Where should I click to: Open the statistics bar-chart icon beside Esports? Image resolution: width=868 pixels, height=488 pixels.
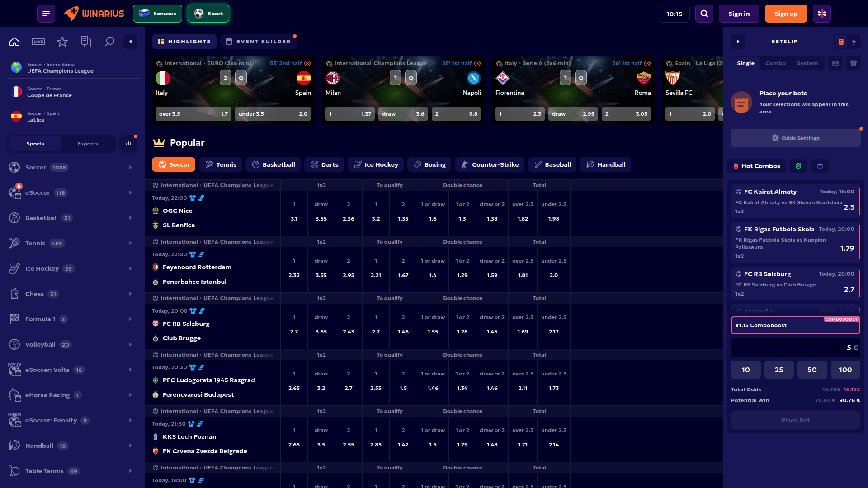tap(128, 143)
